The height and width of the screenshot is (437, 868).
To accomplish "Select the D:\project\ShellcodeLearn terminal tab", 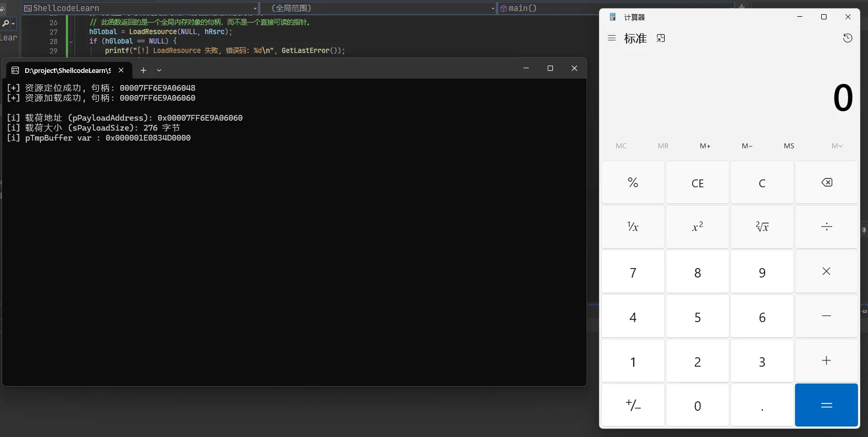I will (x=63, y=70).
